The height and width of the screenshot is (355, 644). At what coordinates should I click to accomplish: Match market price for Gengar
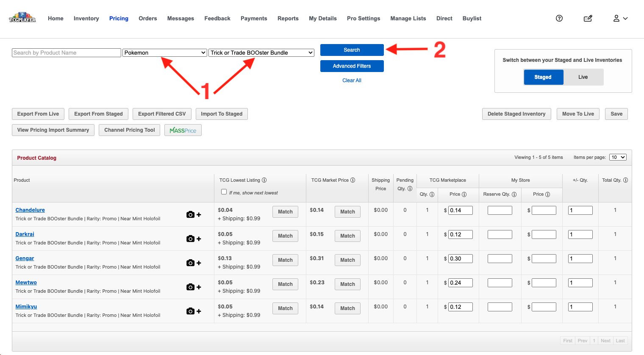coord(347,260)
